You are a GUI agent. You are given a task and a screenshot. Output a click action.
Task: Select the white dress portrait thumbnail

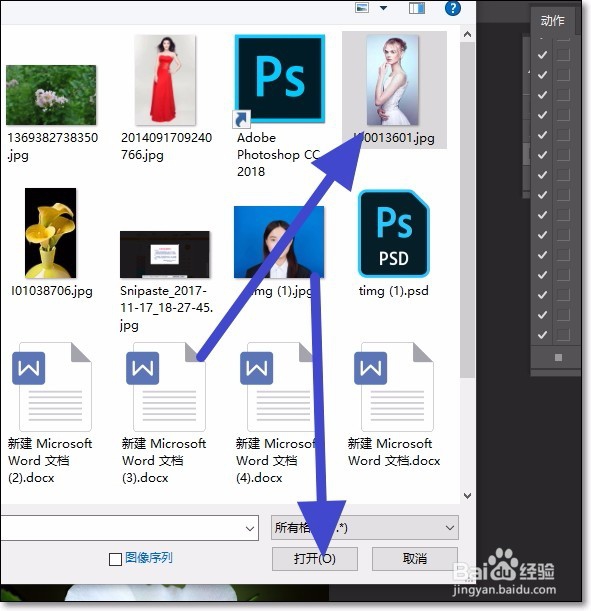click(x=393, y=80)
